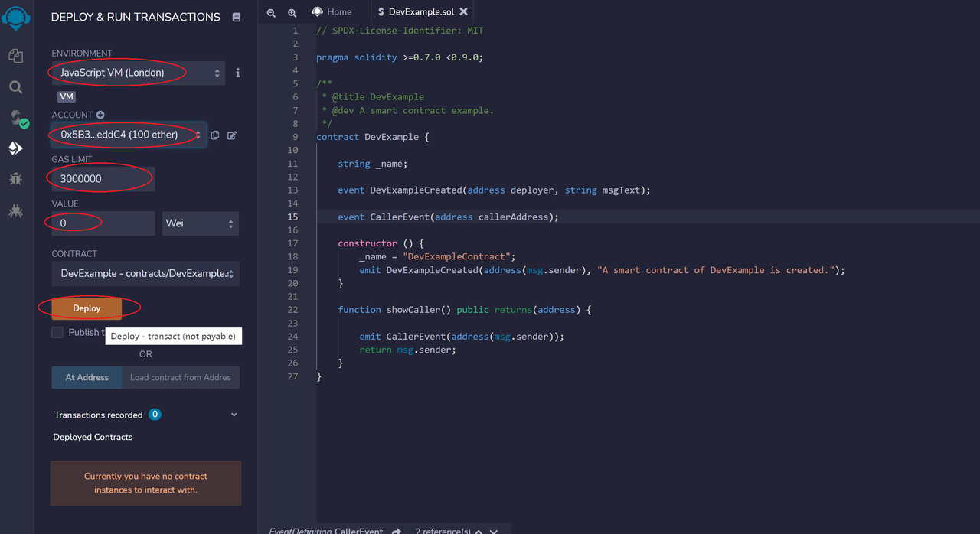This screenshot has width=980, height=534.
Task: Click the orange Deploy button
Action: pos(87,308)
